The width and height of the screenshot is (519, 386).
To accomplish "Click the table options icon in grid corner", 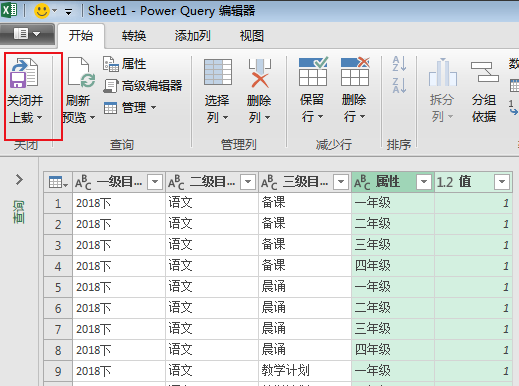I will coord(58,182).
